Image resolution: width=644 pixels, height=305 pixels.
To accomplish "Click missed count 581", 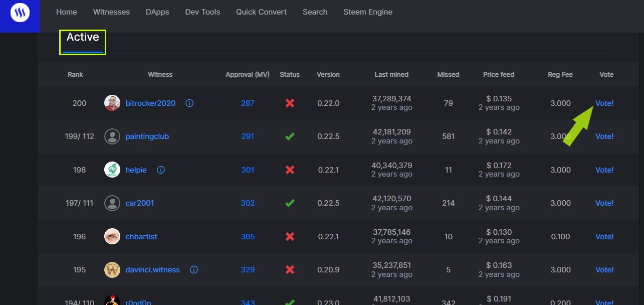I will click(448, 136).
